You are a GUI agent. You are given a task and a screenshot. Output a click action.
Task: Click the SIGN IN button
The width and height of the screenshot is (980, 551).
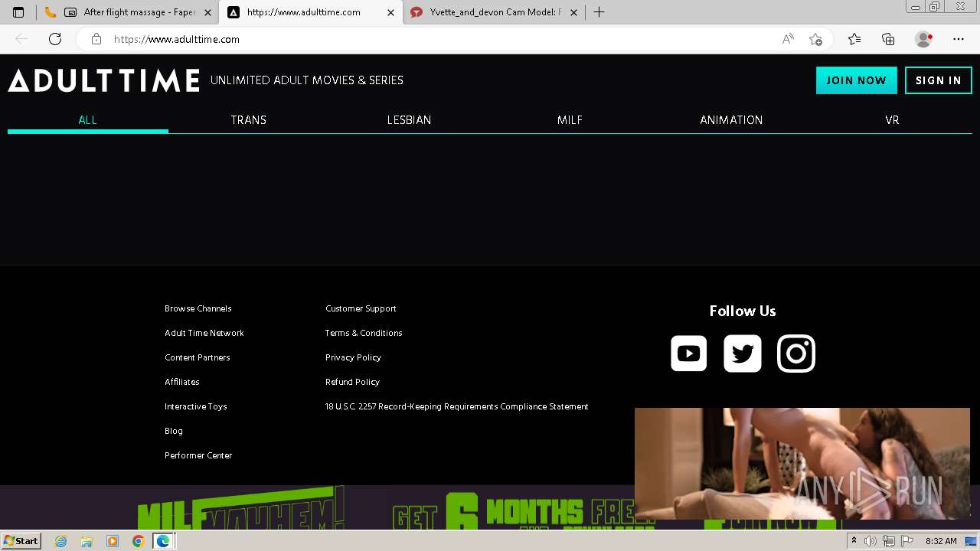[x=939, y=80]
